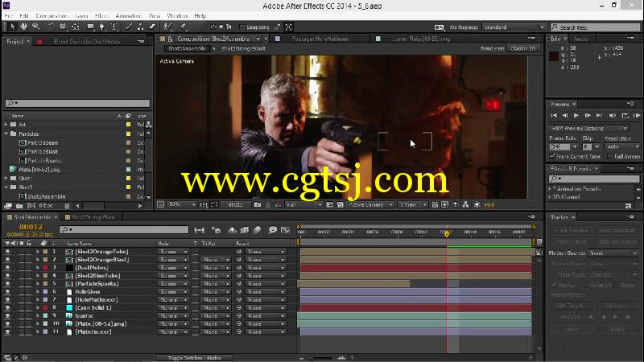
Task: Click Shot2OrangeBlast in composition breadcrumb
Action: [243, 48]
